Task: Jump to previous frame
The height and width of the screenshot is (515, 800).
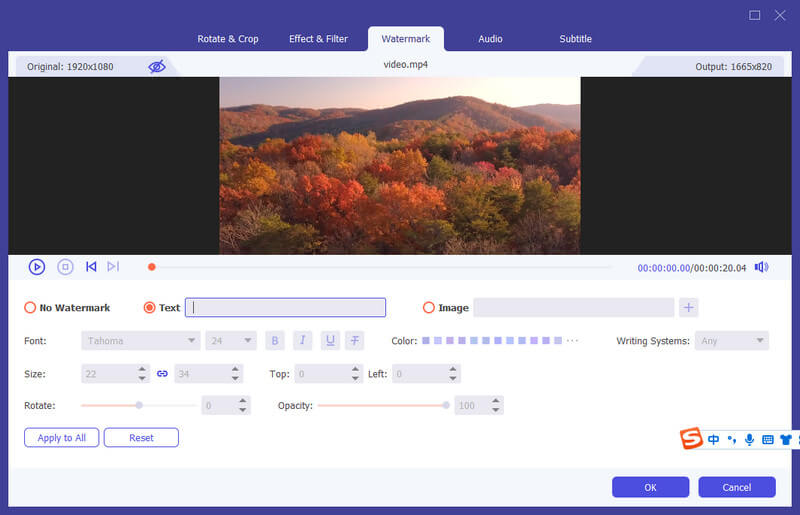Action: click(x=91, y=266)
